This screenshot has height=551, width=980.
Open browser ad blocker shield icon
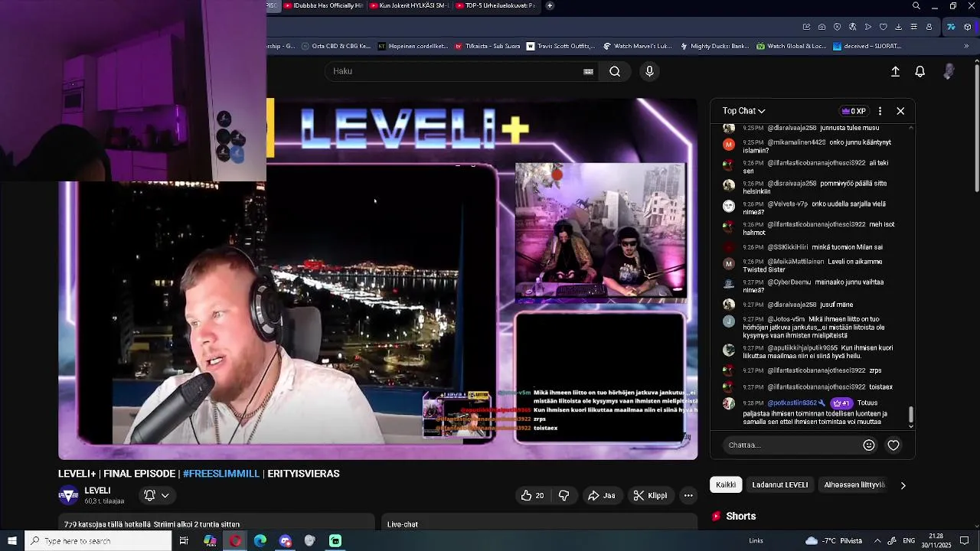pyautogui.click(x=837, y=27)
